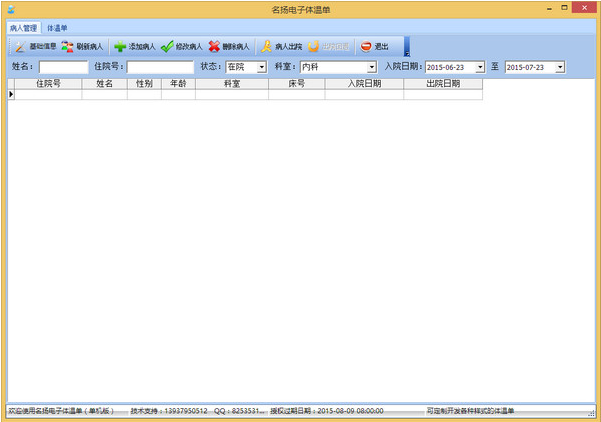Click the 住院号 column header
Screen dimensions: 601x422
(x=48, y=84)
